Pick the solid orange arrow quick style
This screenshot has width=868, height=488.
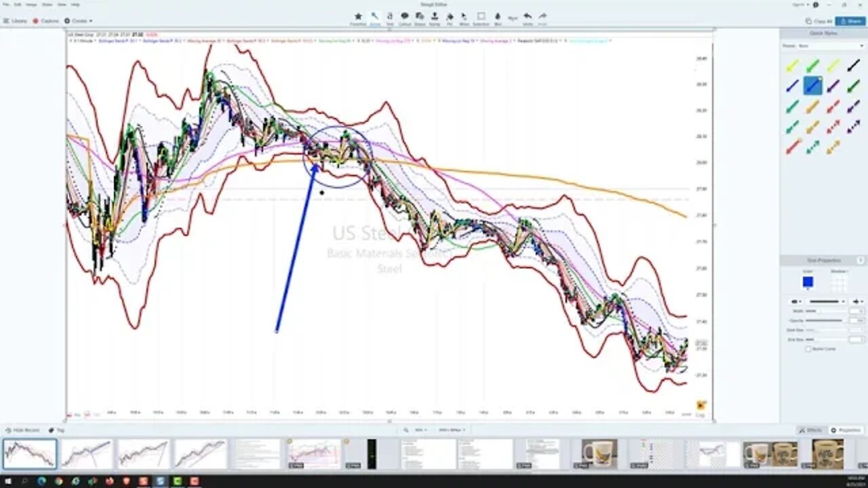tap(812, 106)
